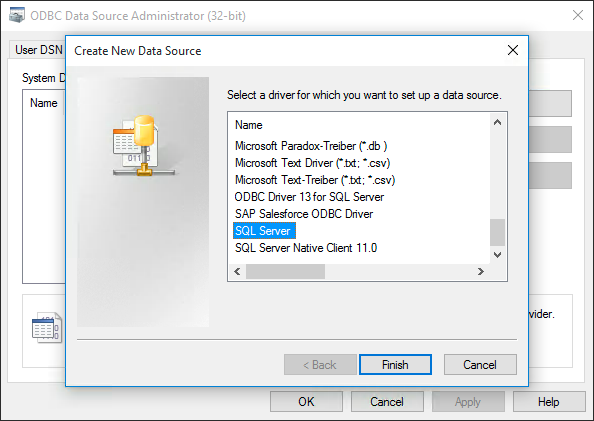Click the driver list scroll down arrow

(497, 255)
